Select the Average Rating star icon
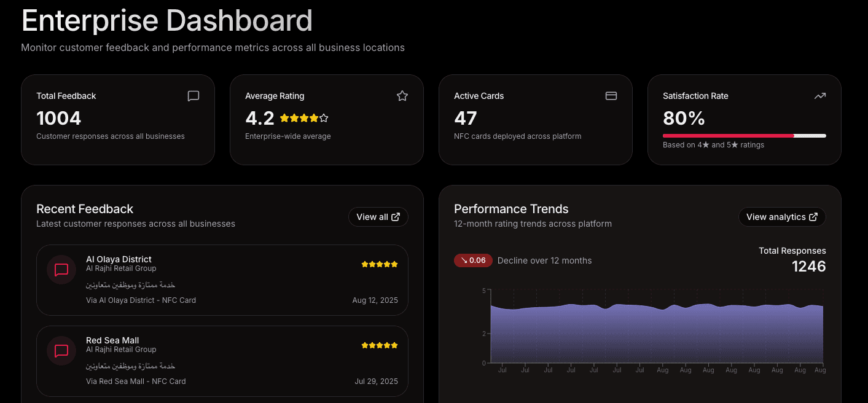Image resolution: width=868 pixels, height=403 pixels. (402, 96)
